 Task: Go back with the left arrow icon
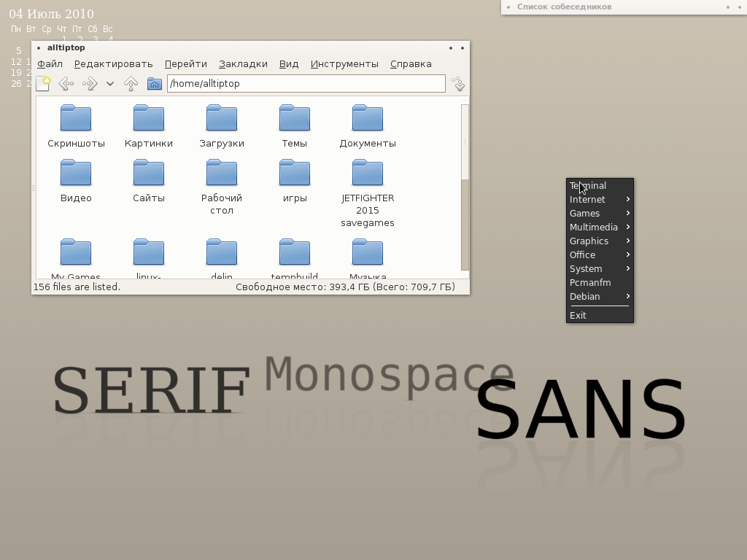66,84
